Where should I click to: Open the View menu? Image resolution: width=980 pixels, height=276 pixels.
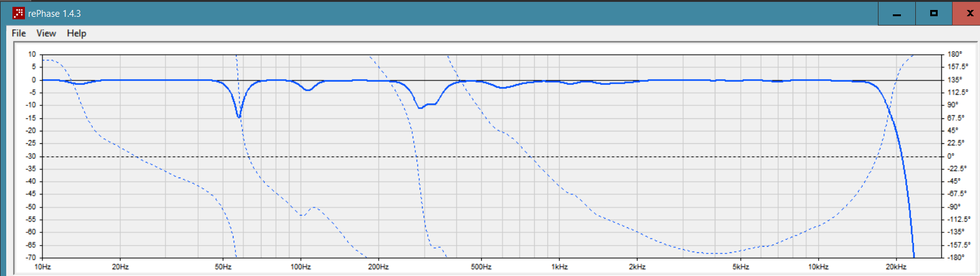point(46,34)
